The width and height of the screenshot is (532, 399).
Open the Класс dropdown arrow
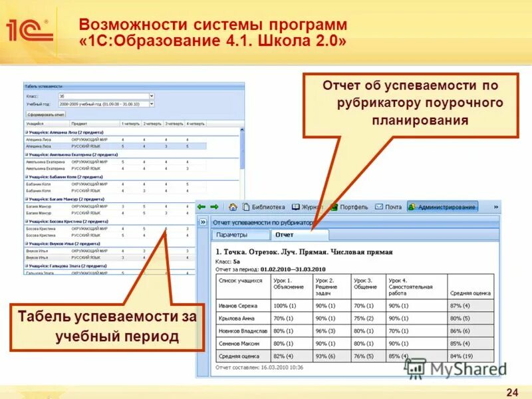tap(152, 96)
